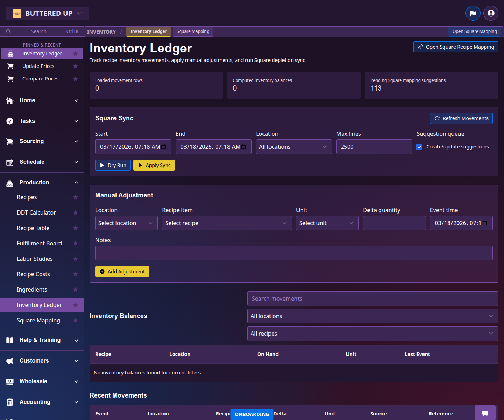Open the chat bubble in bottom corner
Viewport: 504px width, 420px height.
tap(485, 413)
